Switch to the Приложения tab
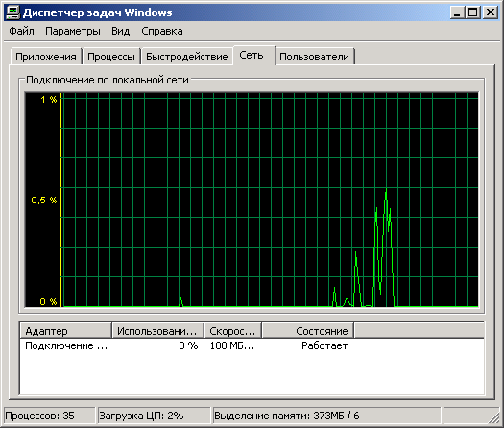This screenshot has height=428, width=504. click(46, 57)
